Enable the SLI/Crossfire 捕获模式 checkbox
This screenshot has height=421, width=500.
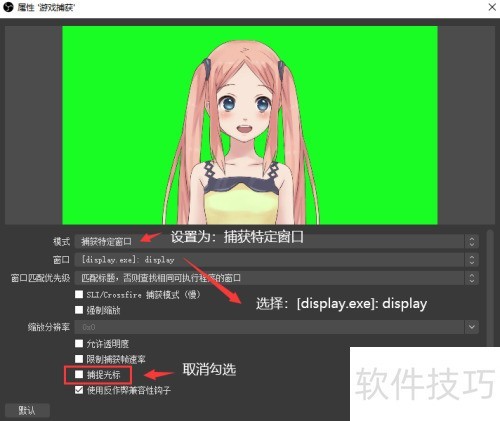(79, 294)
